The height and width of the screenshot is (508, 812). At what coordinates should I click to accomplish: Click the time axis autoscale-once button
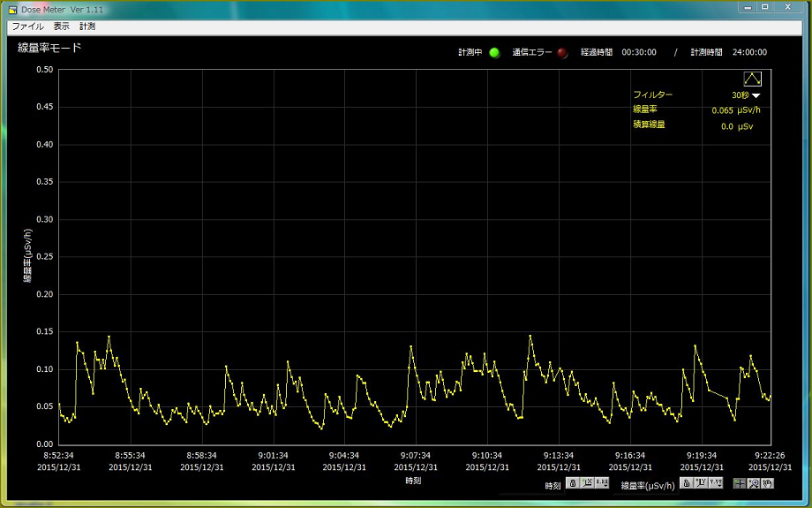click(587, 482)
